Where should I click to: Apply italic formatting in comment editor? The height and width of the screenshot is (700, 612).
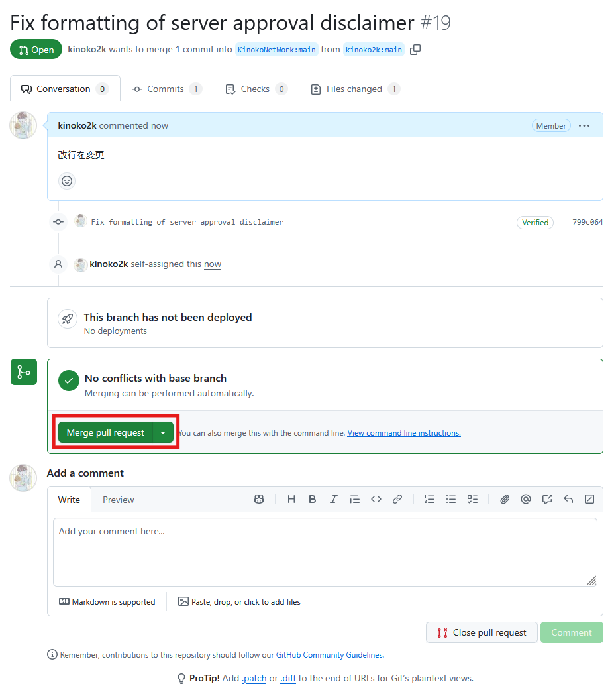pyautogui.click(x=333, y=500)
